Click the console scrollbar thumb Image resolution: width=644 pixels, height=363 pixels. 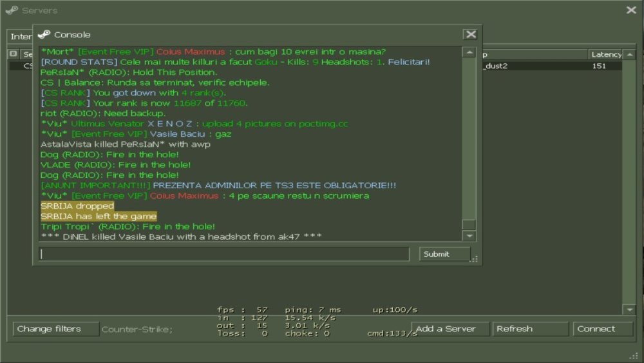(x=469, y=224)
